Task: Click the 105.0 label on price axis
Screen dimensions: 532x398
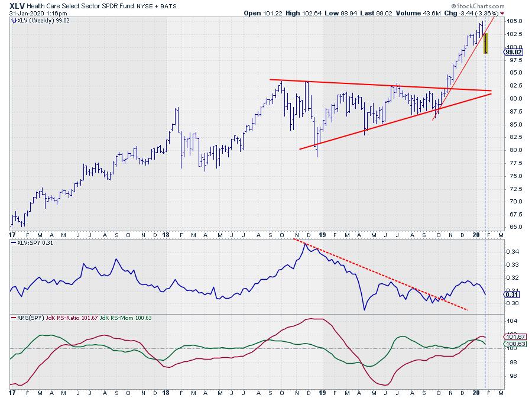Action: point(512,21)
